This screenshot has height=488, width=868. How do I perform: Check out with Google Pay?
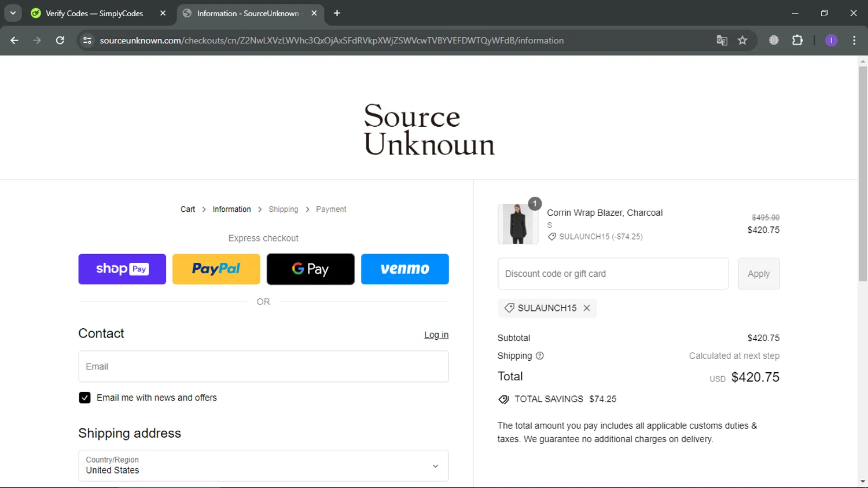tap(311, 269)
